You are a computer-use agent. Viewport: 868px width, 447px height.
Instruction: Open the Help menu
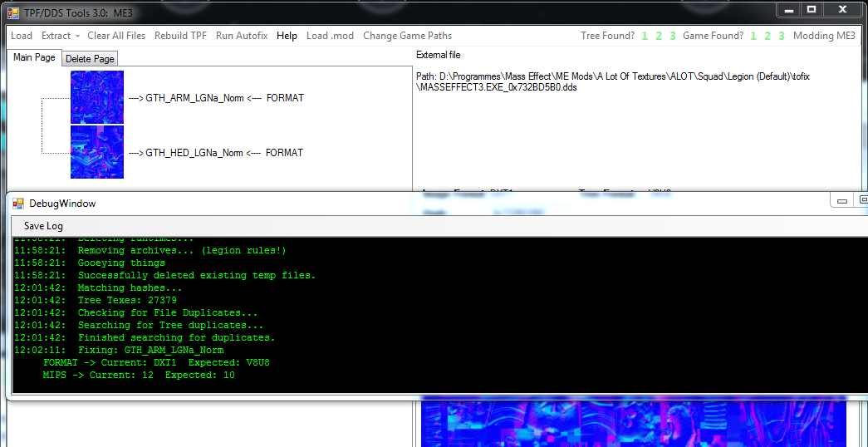pyautogui.click(x=287, y=36)
